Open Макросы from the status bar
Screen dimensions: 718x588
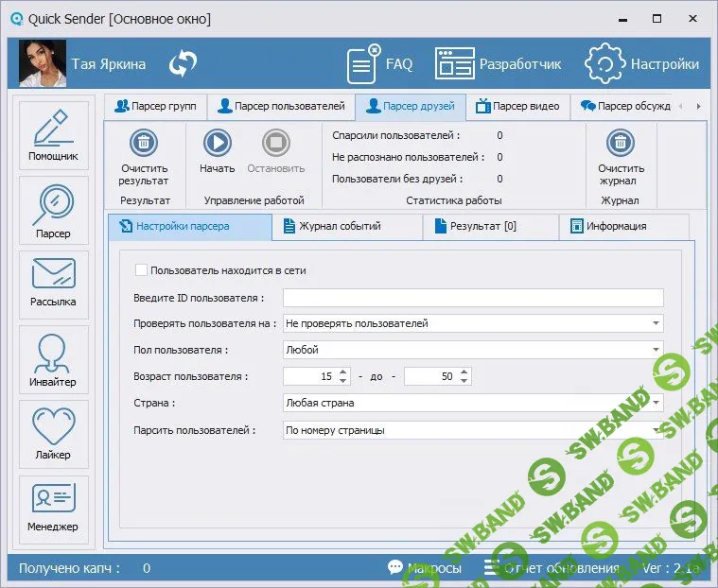425,568
